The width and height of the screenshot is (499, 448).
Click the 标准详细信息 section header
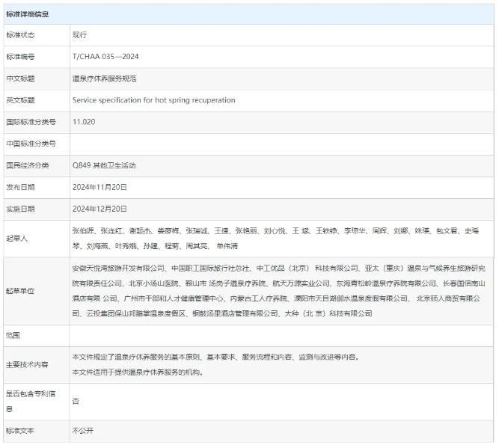coord(28,13)
